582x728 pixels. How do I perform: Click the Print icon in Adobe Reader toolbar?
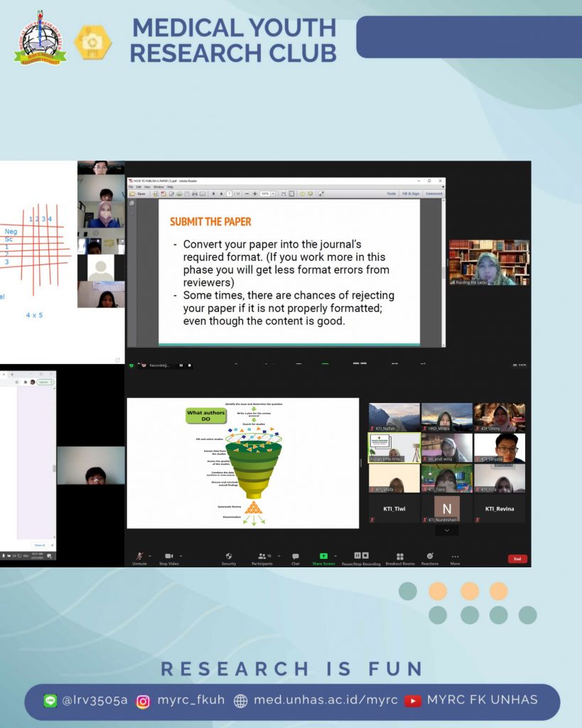point(195,193)
